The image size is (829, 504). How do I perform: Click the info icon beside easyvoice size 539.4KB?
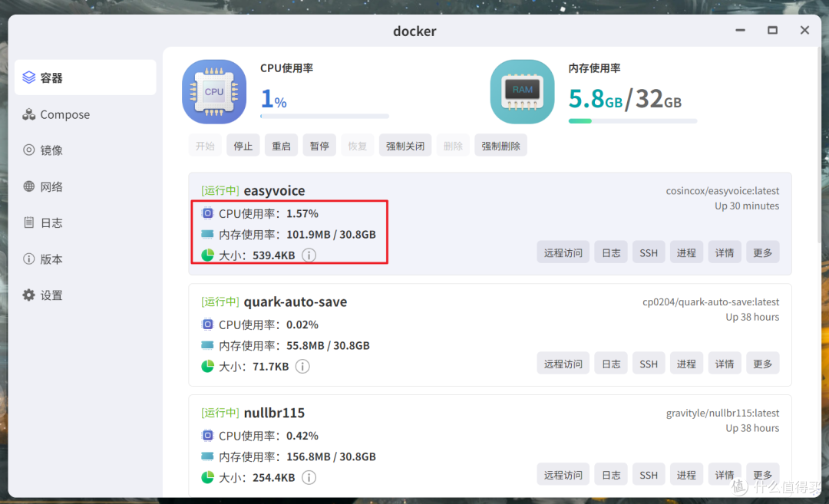click(x=309, y=255)
